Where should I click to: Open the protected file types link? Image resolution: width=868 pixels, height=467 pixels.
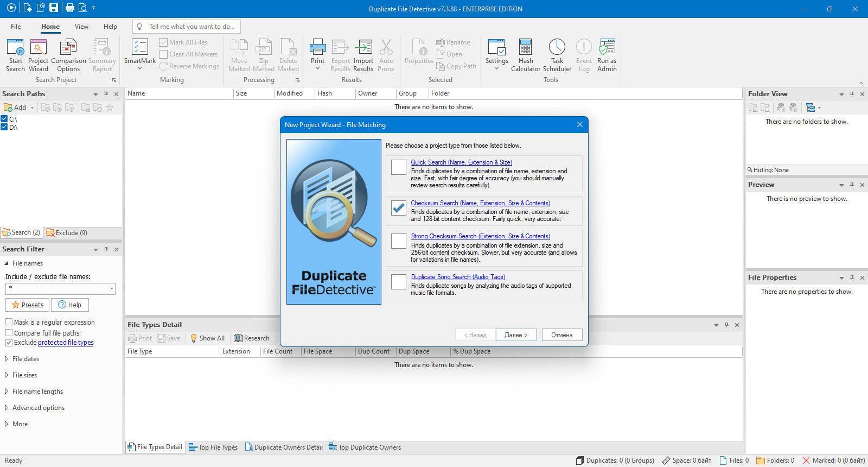tap(66, 343)
